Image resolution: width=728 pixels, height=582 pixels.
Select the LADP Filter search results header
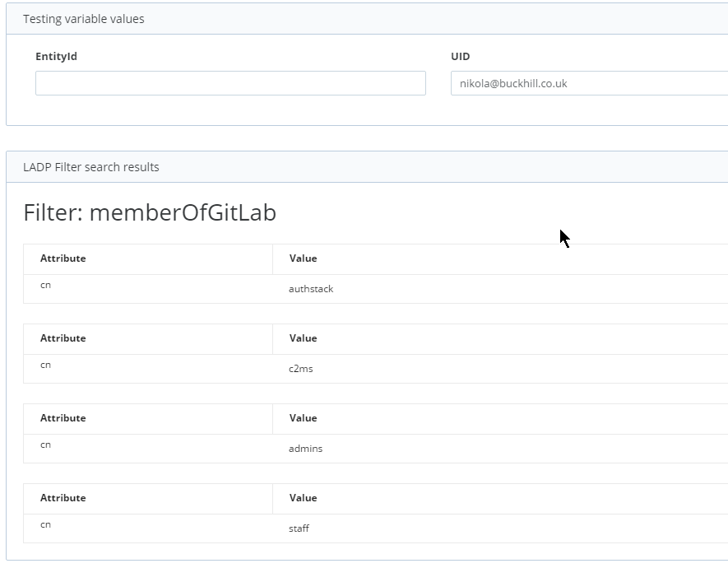(367, 167)
